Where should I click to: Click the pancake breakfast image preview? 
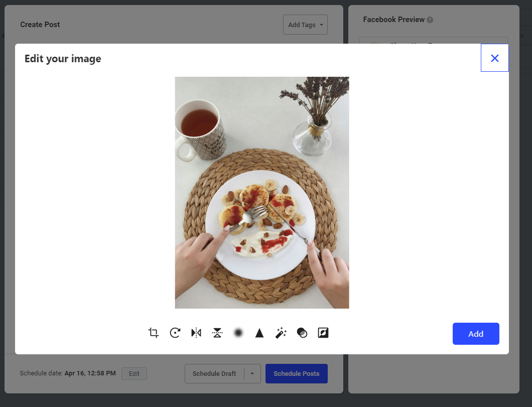tap(261, 192)
